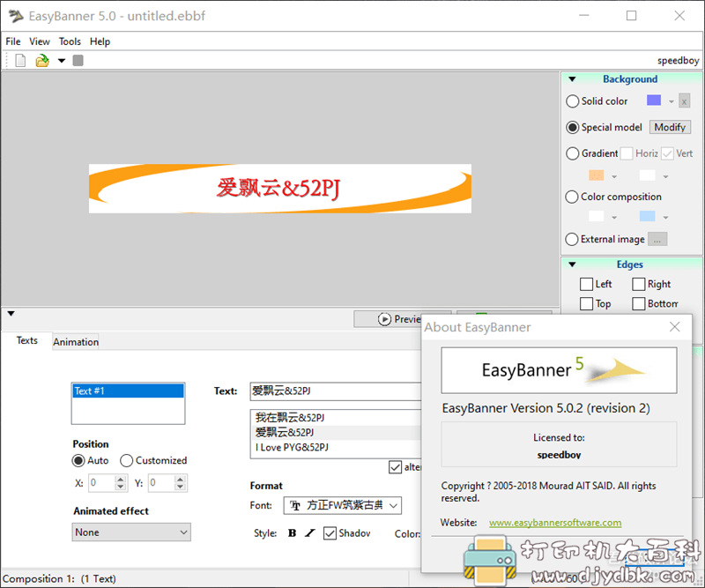Enable the Left edge checkbox
Viewport: 705px width, 588px height.
click(586, 285)
